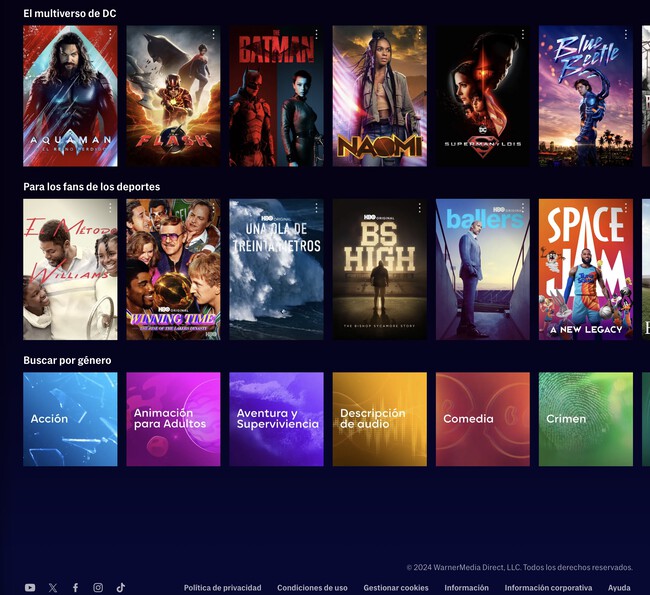The height and width of the screenshot is (595, 650).
Task: Open the Ayuda help link
Action: [619, 588]
